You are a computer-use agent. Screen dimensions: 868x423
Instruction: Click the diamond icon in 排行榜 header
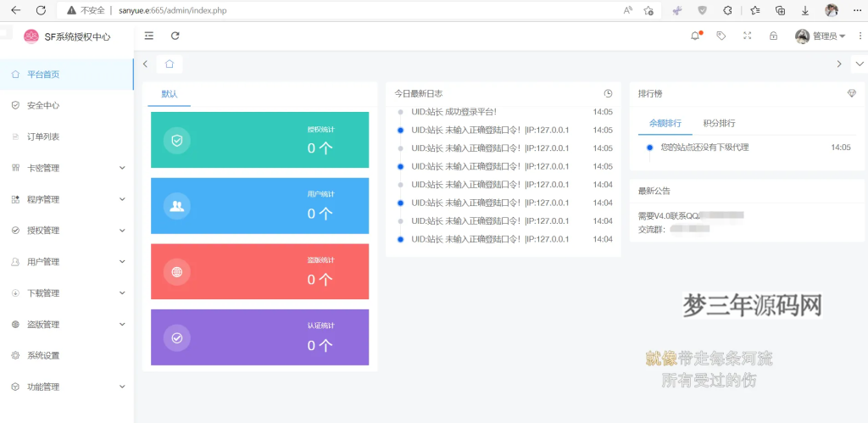tap(851, 93)
